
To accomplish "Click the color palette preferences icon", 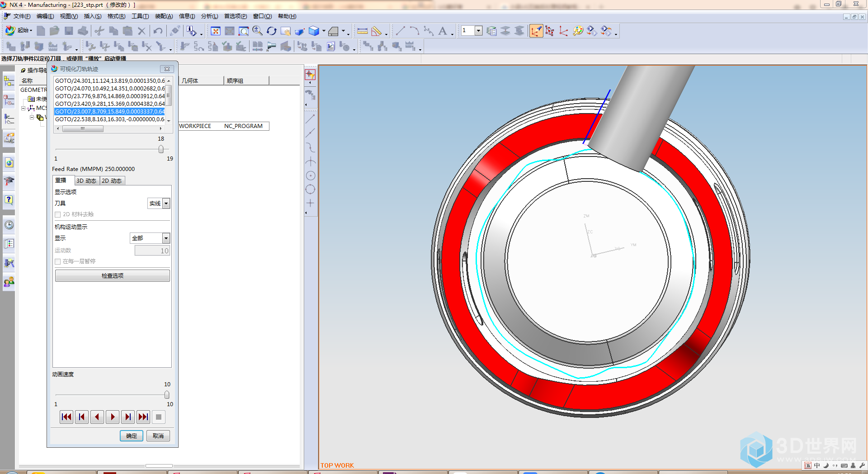I will coord(578,31).
